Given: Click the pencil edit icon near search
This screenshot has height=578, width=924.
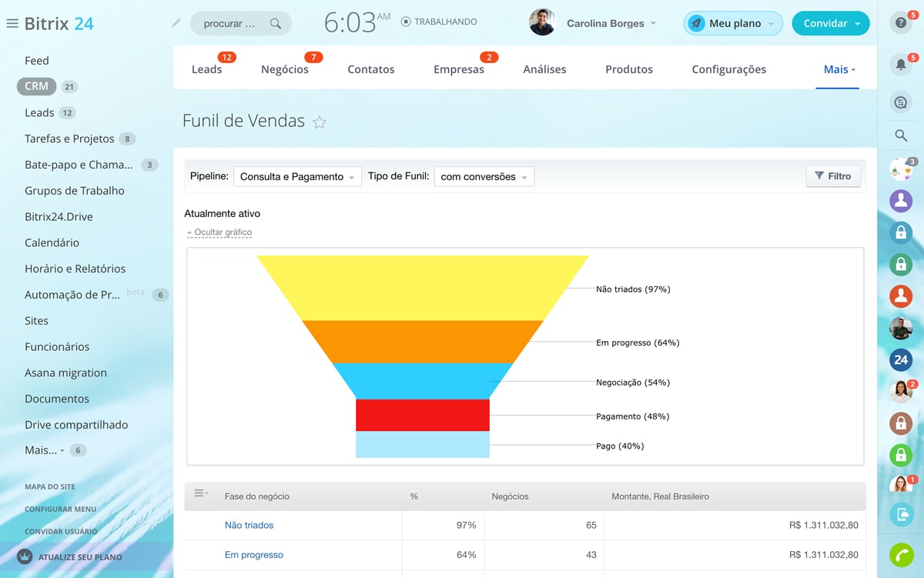Looking at the screenshot, I should click(176, 23).
